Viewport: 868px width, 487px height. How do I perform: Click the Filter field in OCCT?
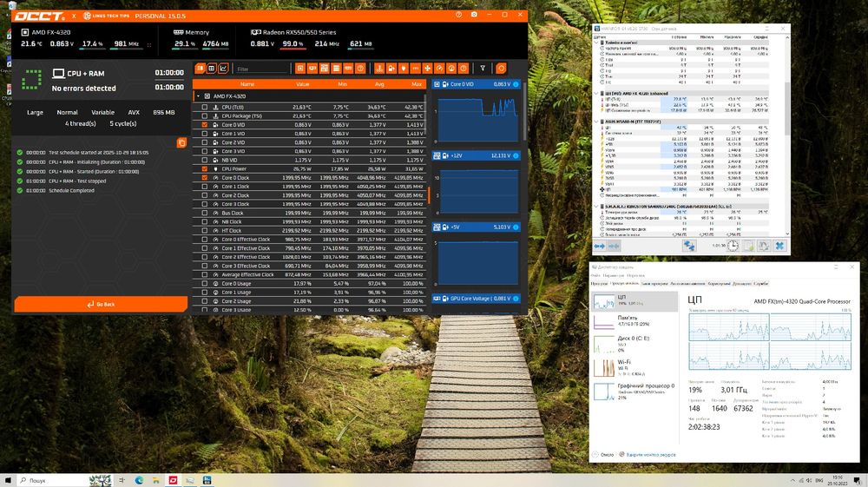pos(261,69)
